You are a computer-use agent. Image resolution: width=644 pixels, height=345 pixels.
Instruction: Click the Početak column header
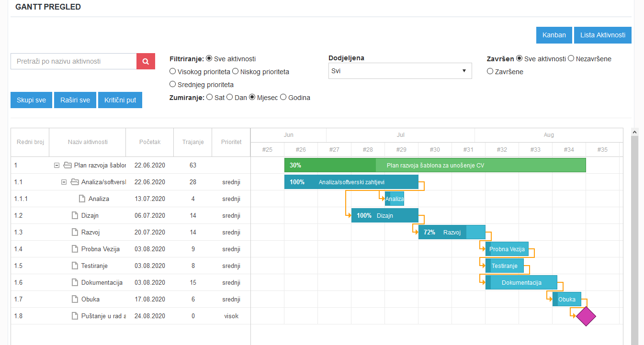[150, 142]
